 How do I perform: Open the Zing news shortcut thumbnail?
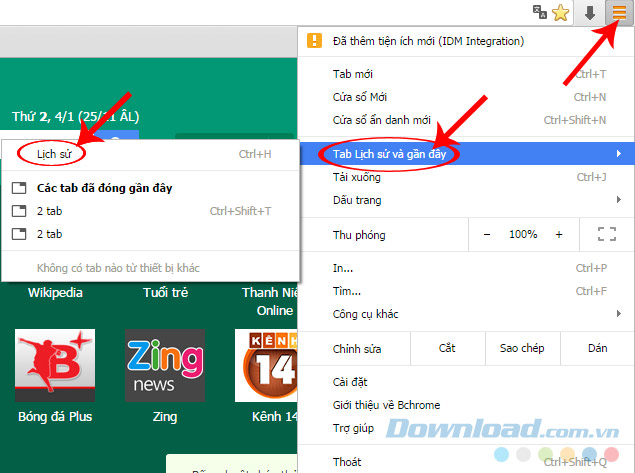[165, 365]
